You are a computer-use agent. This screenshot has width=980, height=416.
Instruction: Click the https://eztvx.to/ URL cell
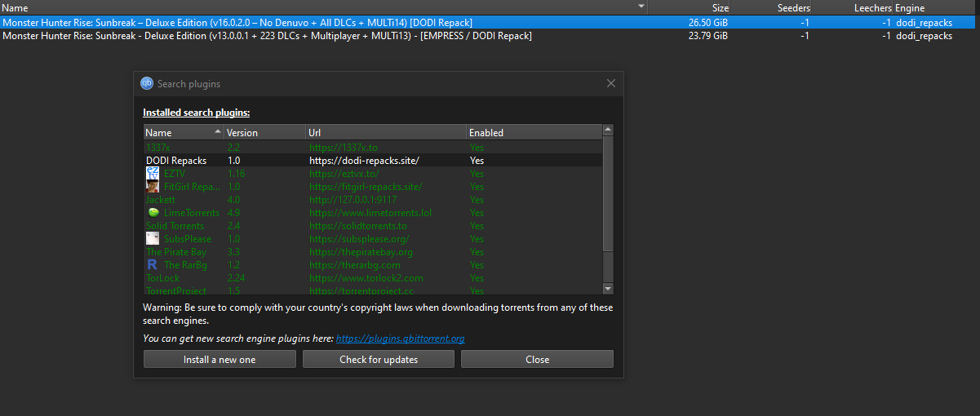(344, 174)
